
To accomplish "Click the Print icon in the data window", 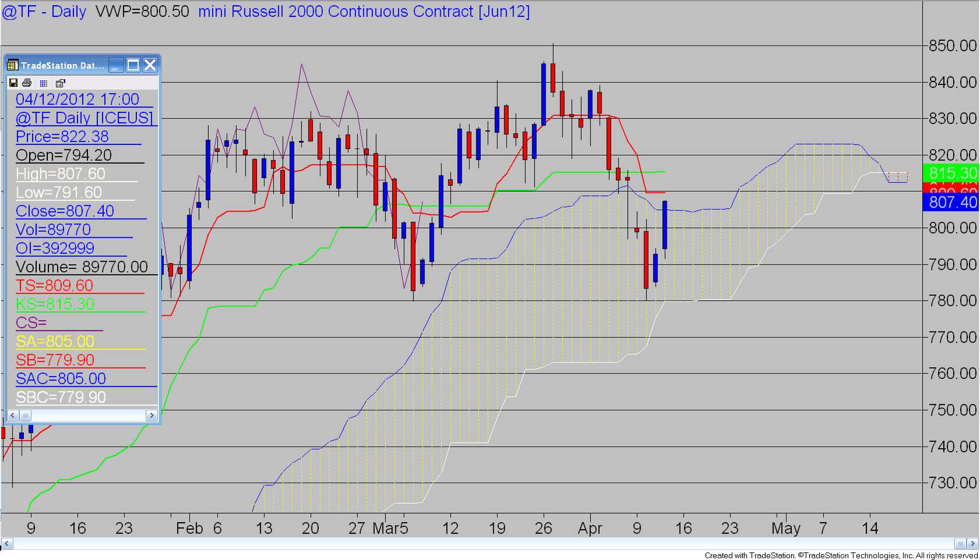I will (27, 83).
